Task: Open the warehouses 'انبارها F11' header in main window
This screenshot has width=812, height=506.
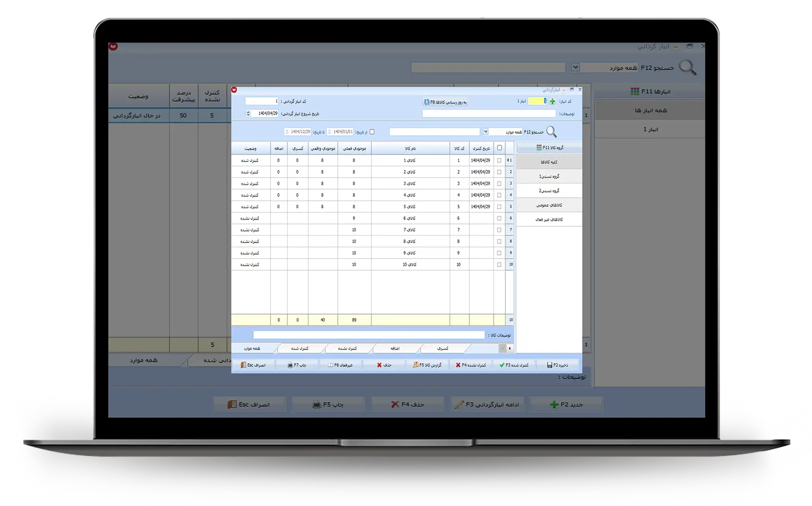Action: coord(650,92)
